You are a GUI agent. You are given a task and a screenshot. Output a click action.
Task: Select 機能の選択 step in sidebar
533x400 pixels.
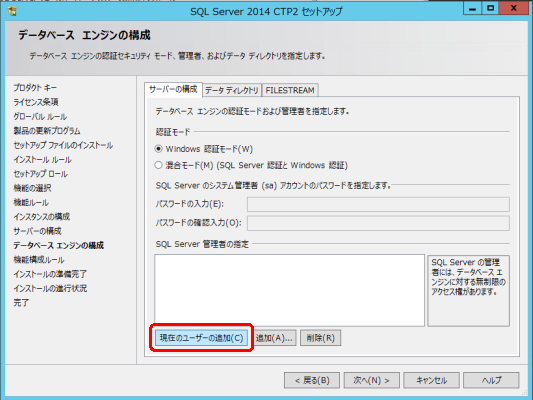point(33,188)
